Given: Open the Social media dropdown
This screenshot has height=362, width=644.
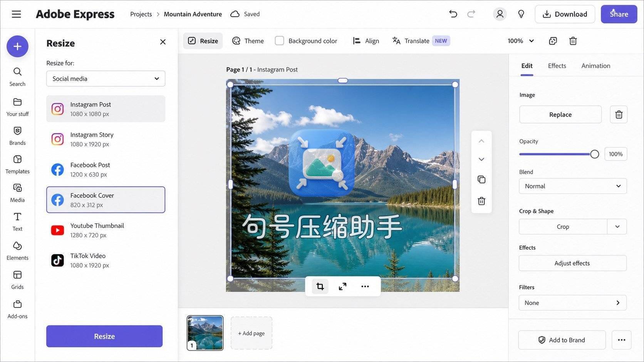Looking at the screenshot, I should (106, 78).
